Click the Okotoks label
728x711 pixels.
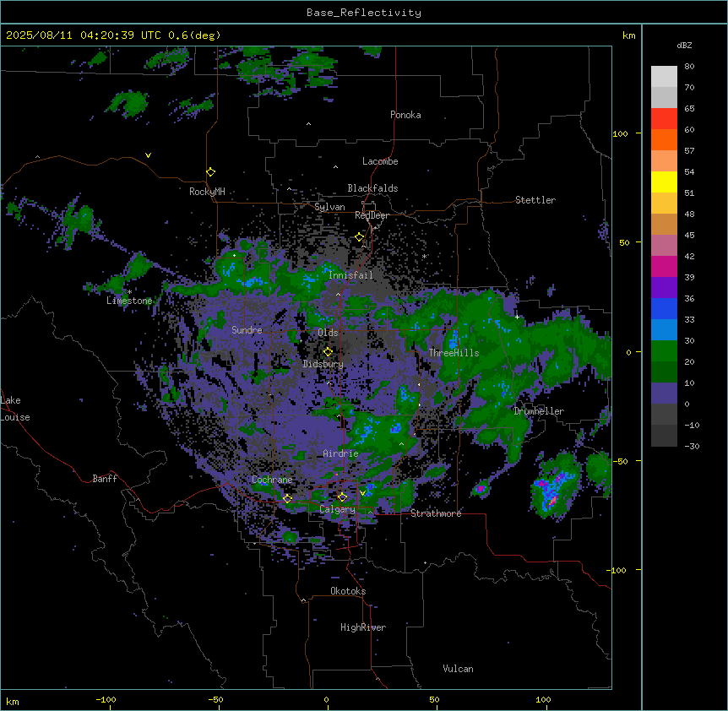[348, 591]
